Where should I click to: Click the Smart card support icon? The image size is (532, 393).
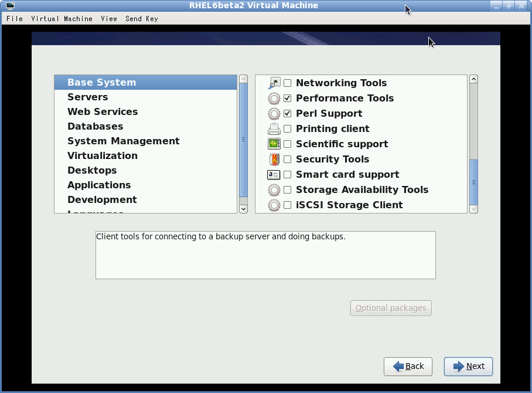(x=274, y=175)
